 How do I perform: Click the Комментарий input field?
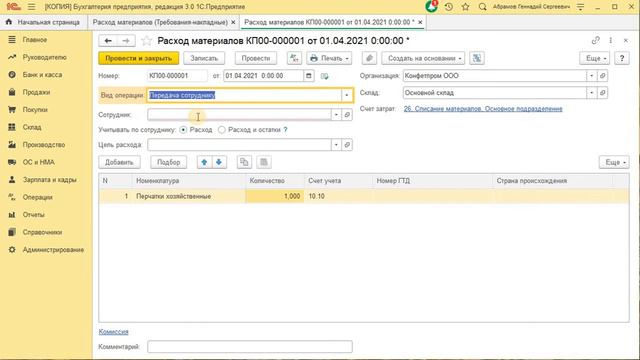click(250, 347)
